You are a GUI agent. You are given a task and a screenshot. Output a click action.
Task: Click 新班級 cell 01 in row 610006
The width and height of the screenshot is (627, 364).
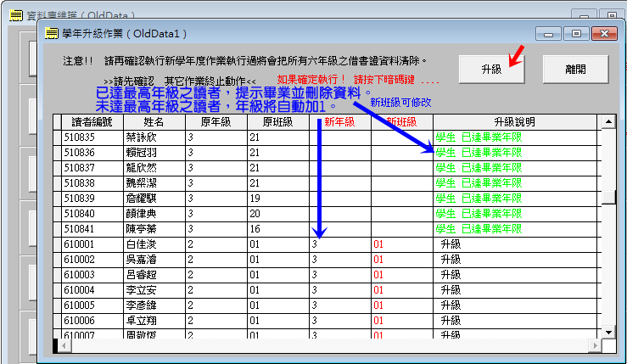click(x=402, y=321)
